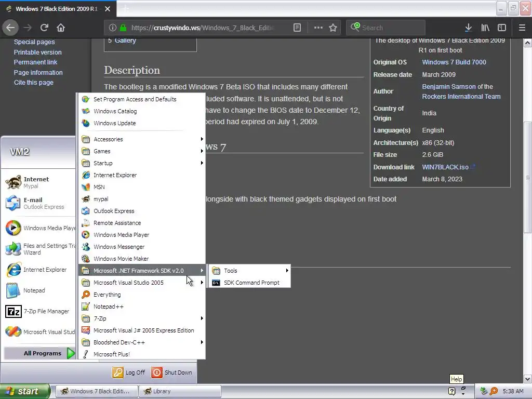Viewport: 532px width, 399px height.
Task: Click the Log Off button
Action: 129,372
